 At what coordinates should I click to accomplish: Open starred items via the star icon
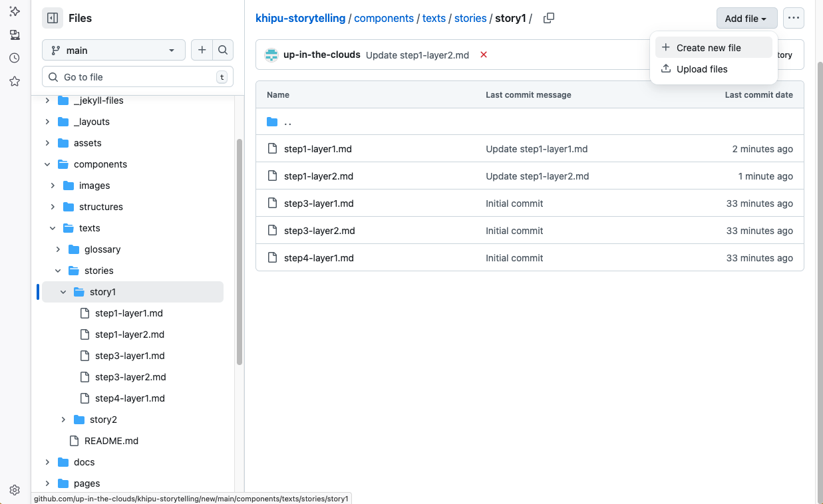point(15,81)
